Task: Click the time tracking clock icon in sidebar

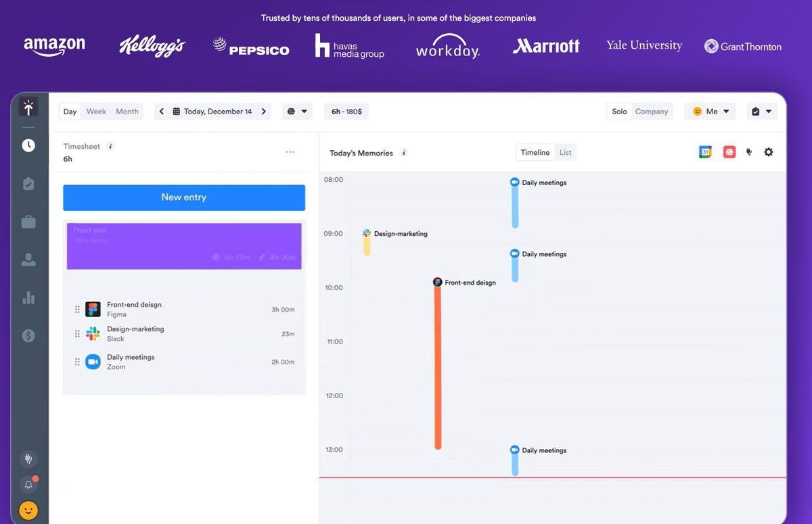Action: (x=28, y=145)
